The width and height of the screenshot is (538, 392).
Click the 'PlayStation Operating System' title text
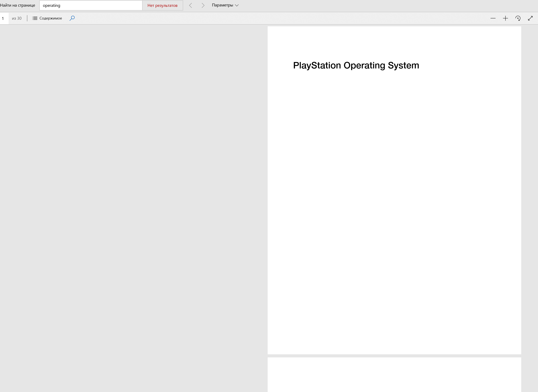356,65
